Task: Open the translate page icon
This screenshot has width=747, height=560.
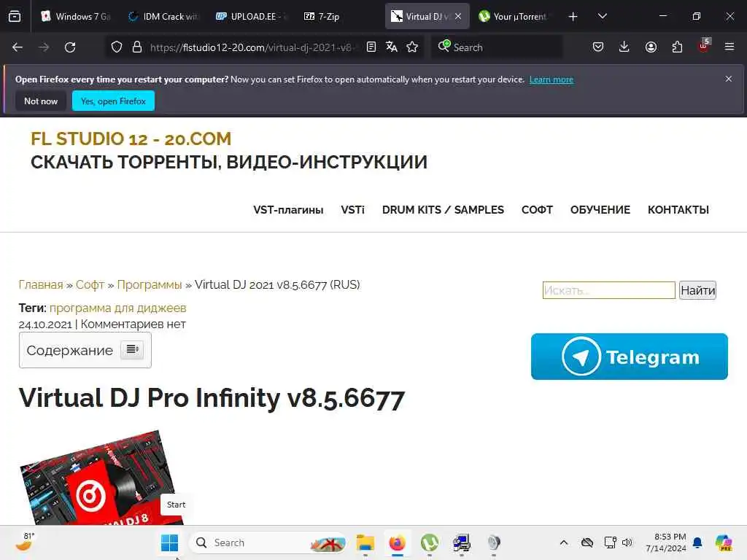Action: coord(392,47)
